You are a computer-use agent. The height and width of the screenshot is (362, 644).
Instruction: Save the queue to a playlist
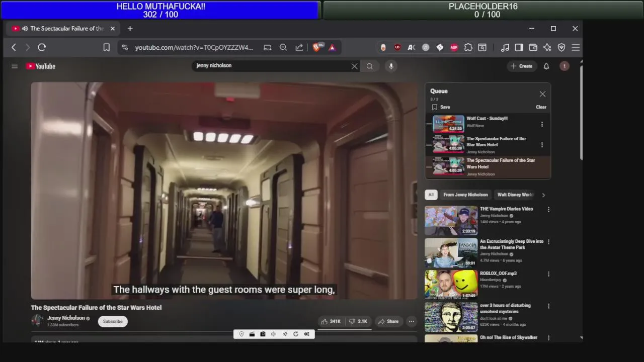coord(441,107)
